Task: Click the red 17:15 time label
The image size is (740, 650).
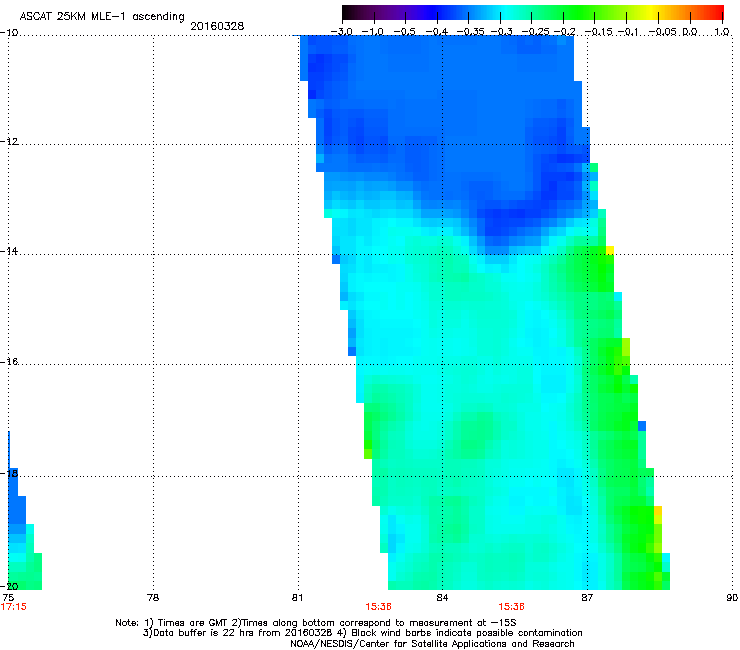Action: pos(14,607)
